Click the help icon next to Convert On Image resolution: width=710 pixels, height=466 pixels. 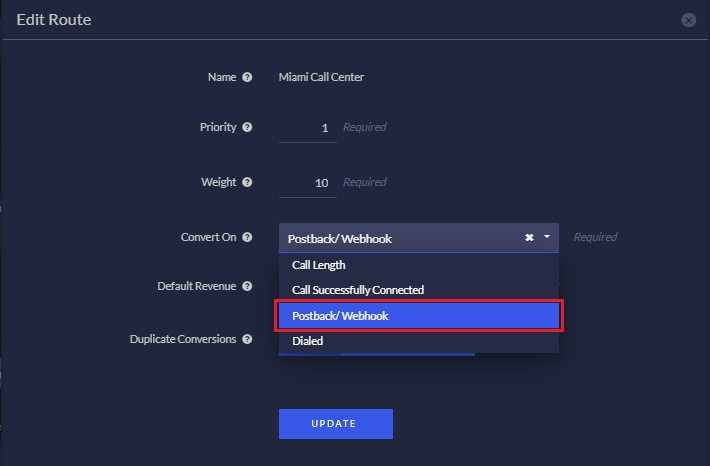247,237
